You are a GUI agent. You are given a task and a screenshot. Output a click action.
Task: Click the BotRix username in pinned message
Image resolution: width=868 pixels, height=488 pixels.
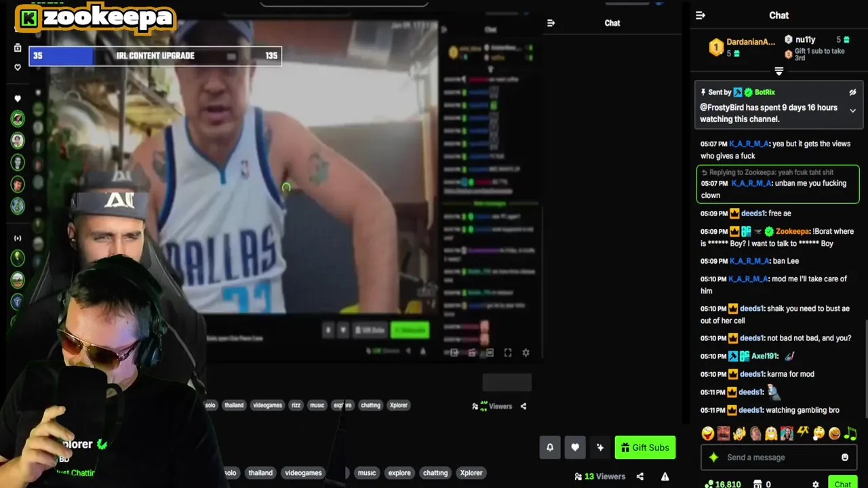[764, 92]
